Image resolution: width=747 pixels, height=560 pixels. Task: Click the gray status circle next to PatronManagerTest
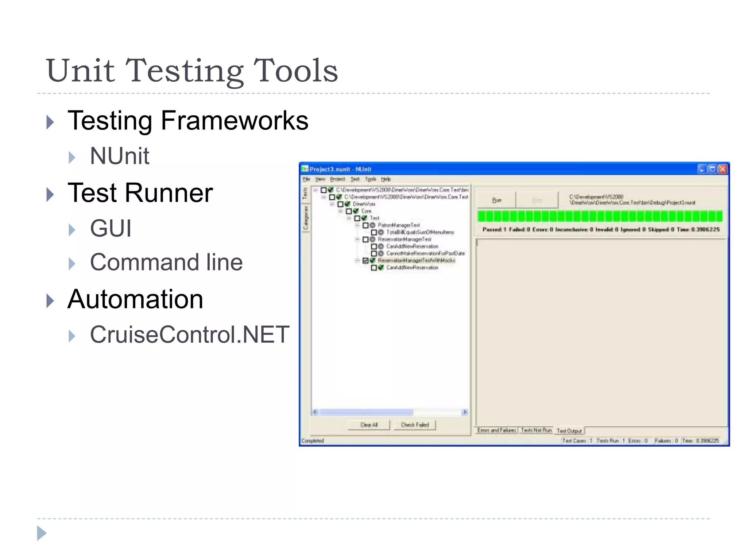(x=372, y=225)
